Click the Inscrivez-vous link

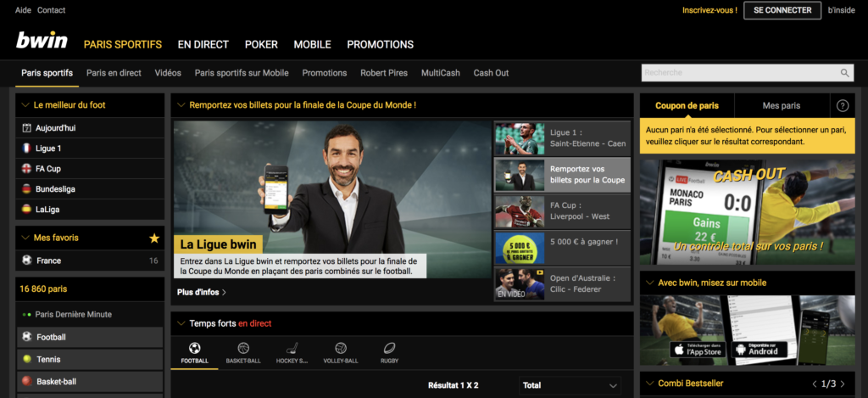click(x=709, y=10)
